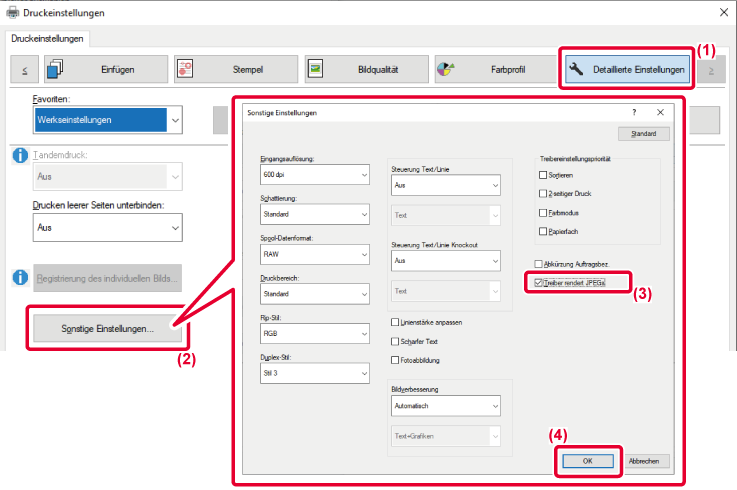This screenshot has width=737, height=490.
Task: Enable the Sortieren checkbox
Action: click(x=543, y=175)
